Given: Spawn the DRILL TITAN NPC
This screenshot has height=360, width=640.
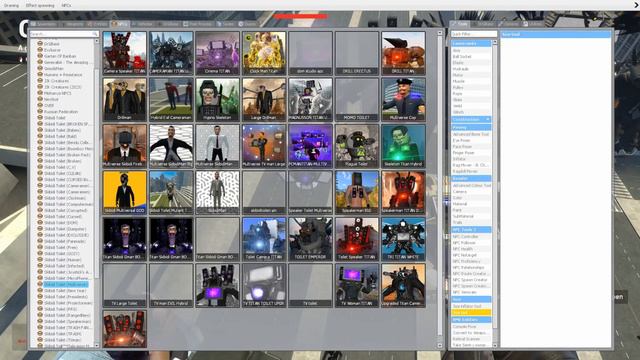Looking at the screenshot, I should coord(403,53).
